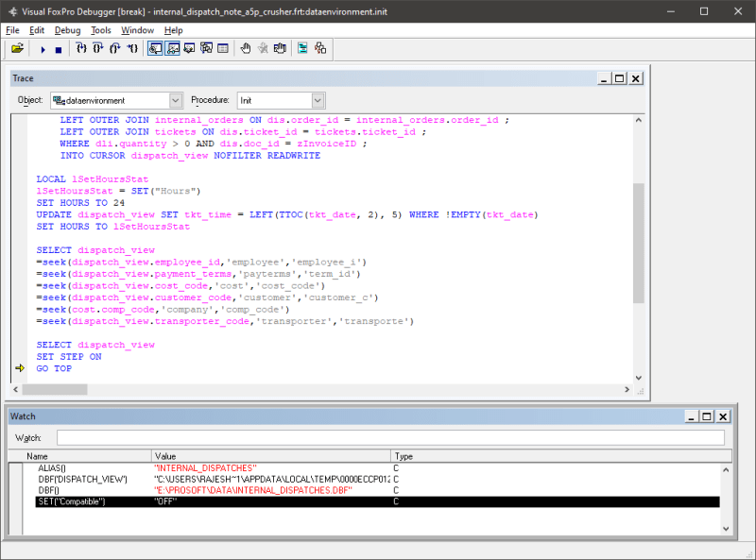
Task: Open the Breakpoints dialog icon
Action: pyautogui.click(x=280, y=48)
